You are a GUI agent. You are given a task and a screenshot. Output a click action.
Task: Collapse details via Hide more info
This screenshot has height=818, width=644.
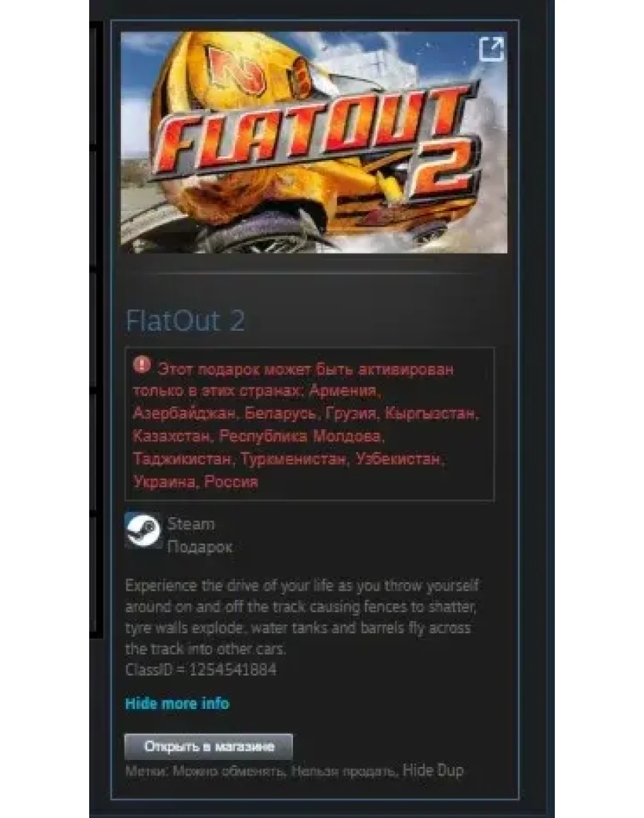point(178,703)
